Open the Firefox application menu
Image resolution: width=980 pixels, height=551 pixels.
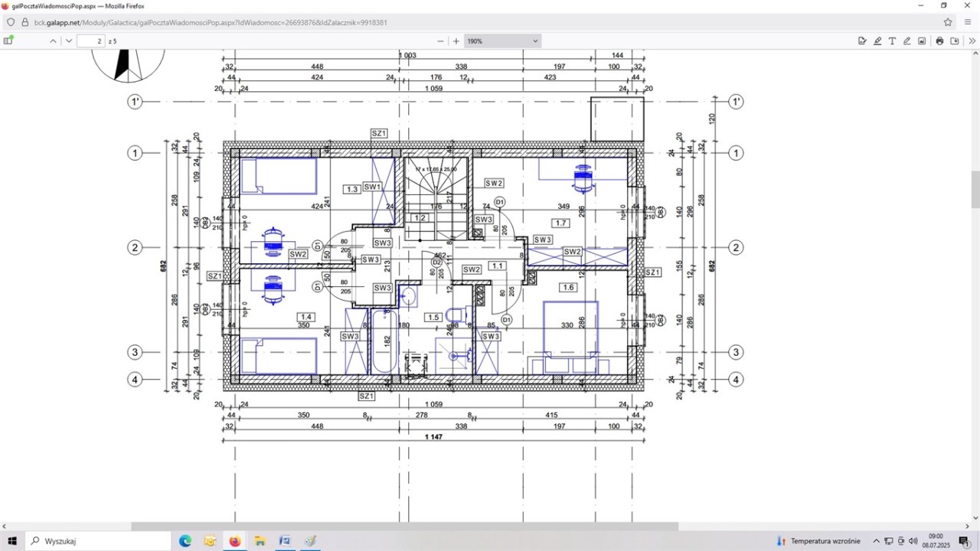(x=968, y=22)
